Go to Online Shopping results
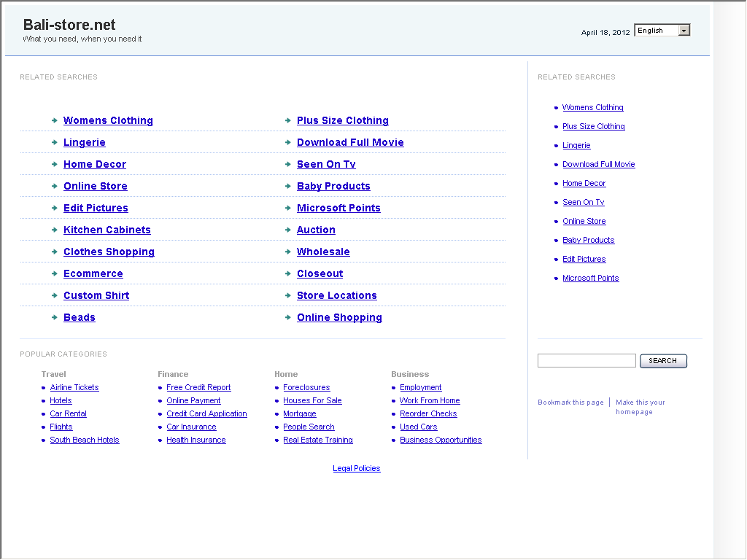The height and width of the screenshot is (560, 747). click(339, 317)
